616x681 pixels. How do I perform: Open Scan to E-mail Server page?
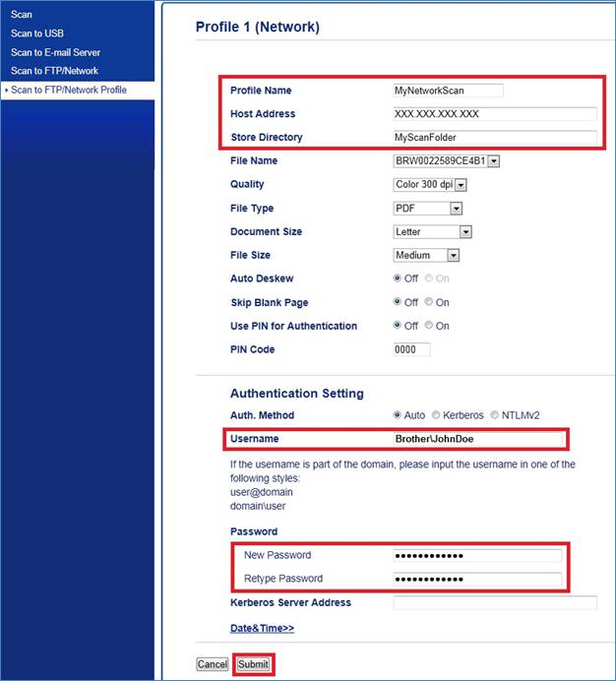coord(55,52)
